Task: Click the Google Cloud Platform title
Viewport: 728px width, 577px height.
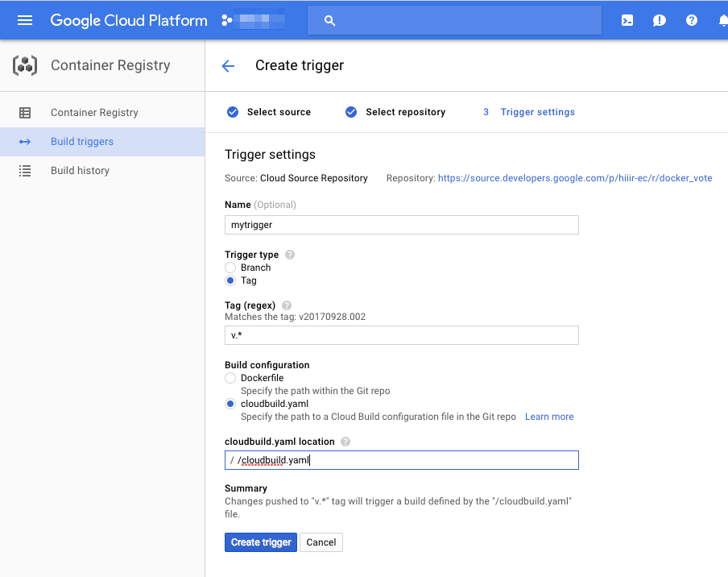Action: click(x=129, y=20)
